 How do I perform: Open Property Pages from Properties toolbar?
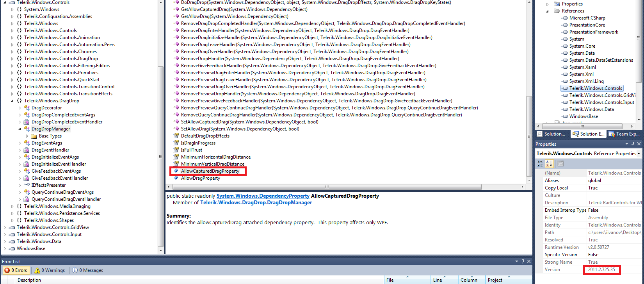coord(560,164)
